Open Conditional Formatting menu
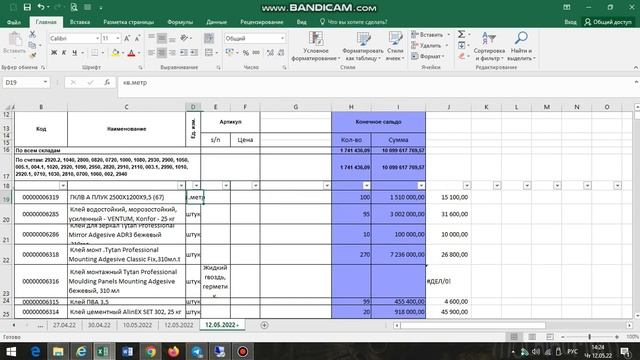The width and height of the screenshot is (640, 360). coord(316,46)
